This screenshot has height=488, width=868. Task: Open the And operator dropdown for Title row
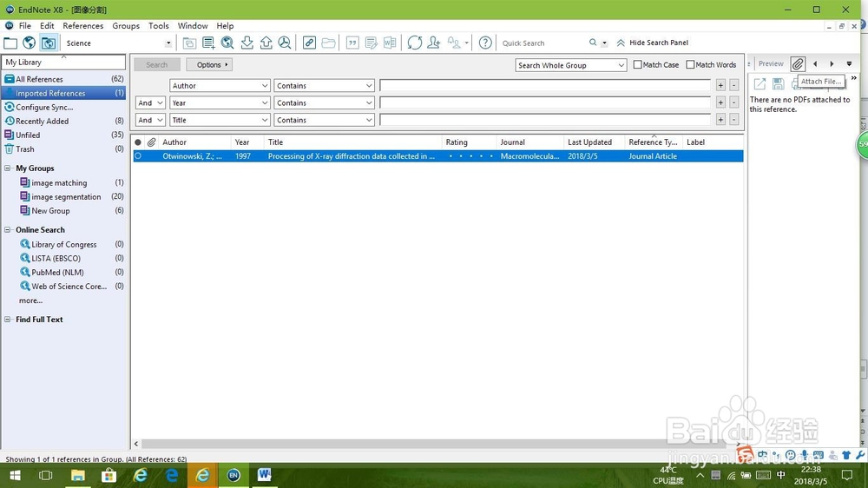click(150, 120)
